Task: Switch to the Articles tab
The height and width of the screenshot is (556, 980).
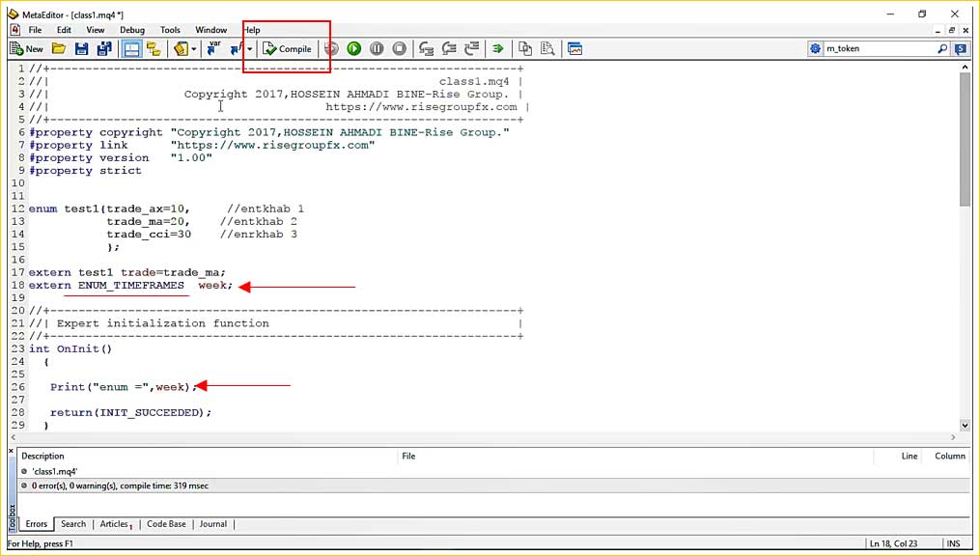Action: point(116,524)
